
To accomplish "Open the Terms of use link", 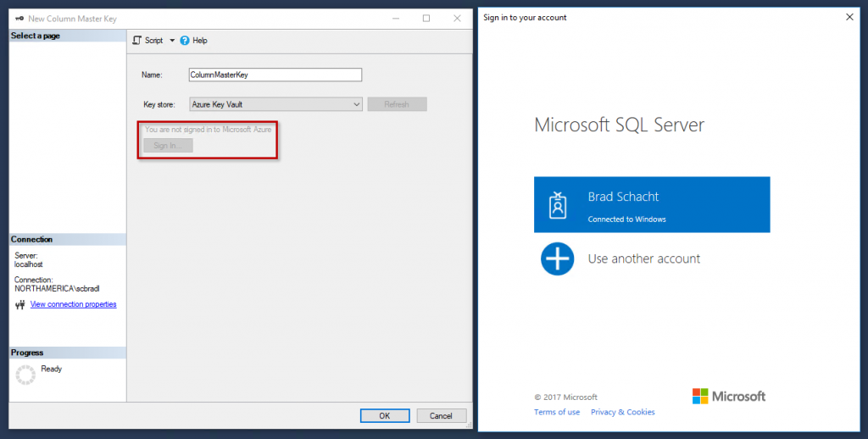I will pos(557,412).
